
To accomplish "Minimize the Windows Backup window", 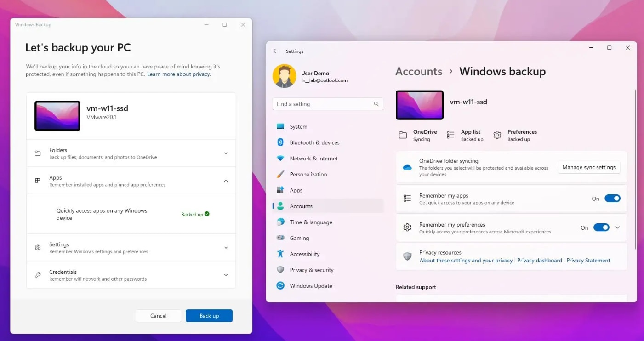I will click(206, 25).
